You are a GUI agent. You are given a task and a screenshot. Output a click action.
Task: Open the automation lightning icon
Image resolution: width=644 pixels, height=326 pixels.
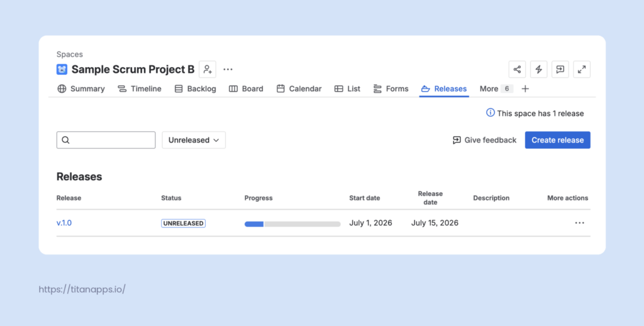(x=539, y=69)
